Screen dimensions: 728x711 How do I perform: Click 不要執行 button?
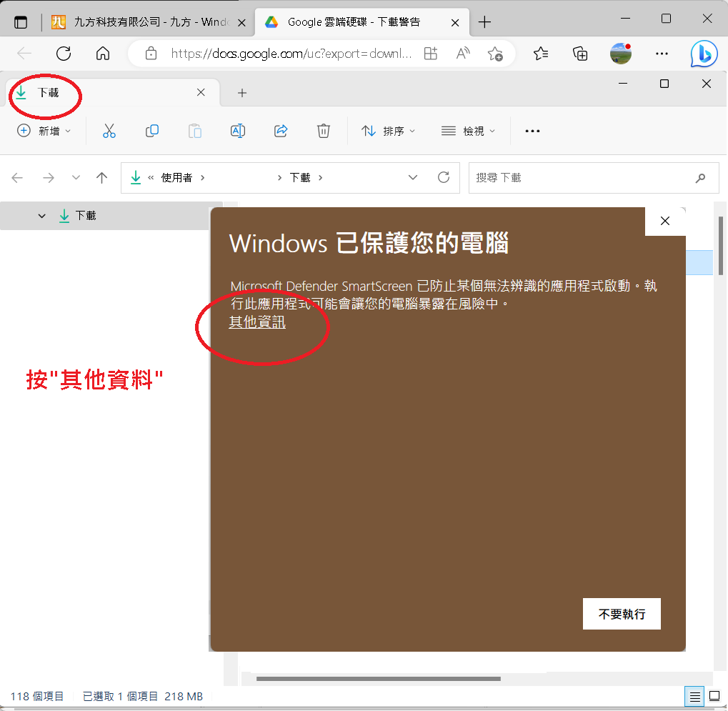coord(622,614)
